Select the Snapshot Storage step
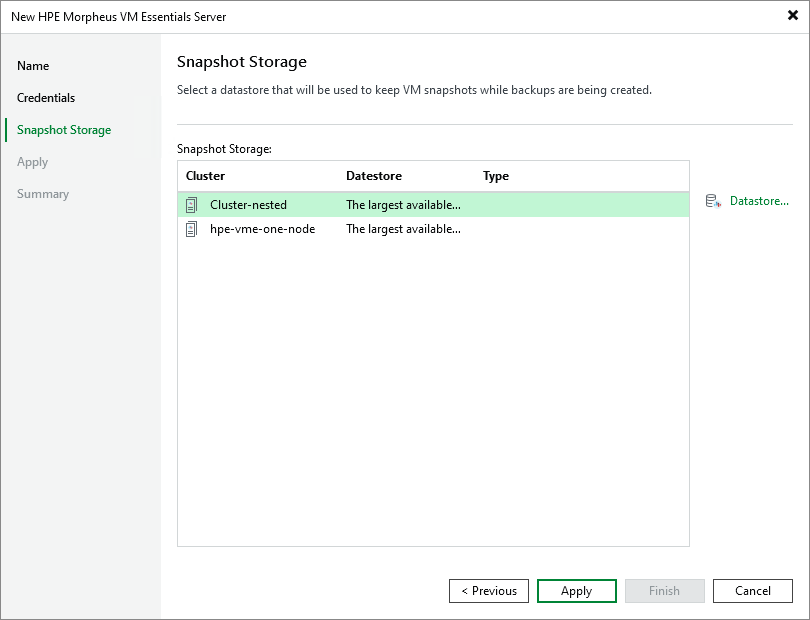 (63, 130)
